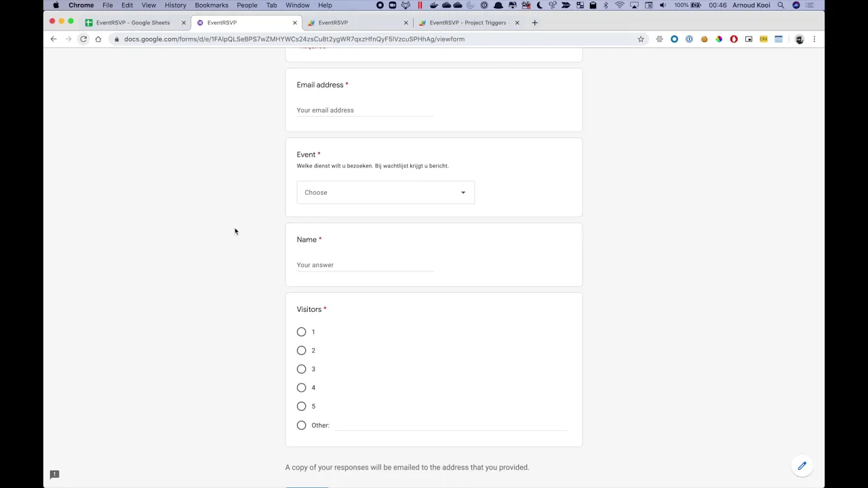The width and height of the screenshot is (868, 488).
Task: Click the AdBlock extension icon
Action: click(x=733, y=39)
